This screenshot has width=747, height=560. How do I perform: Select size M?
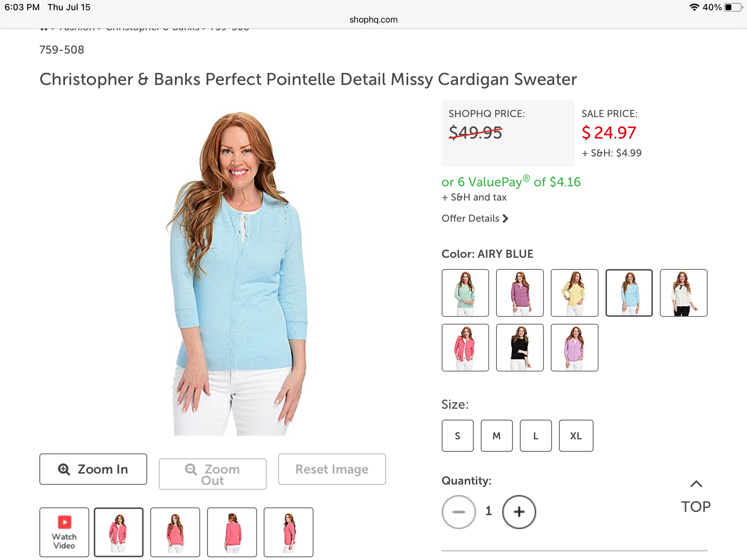[496, 436]
